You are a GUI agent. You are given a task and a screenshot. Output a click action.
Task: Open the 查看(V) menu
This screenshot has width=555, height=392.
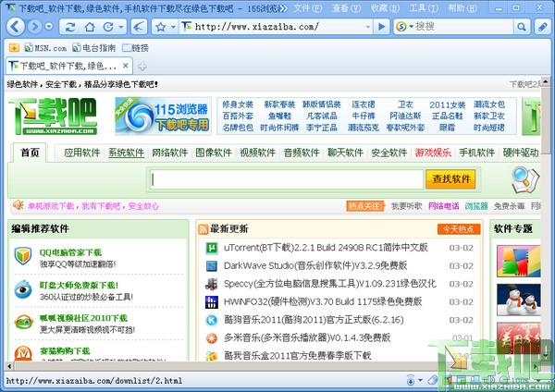[347, 7]
